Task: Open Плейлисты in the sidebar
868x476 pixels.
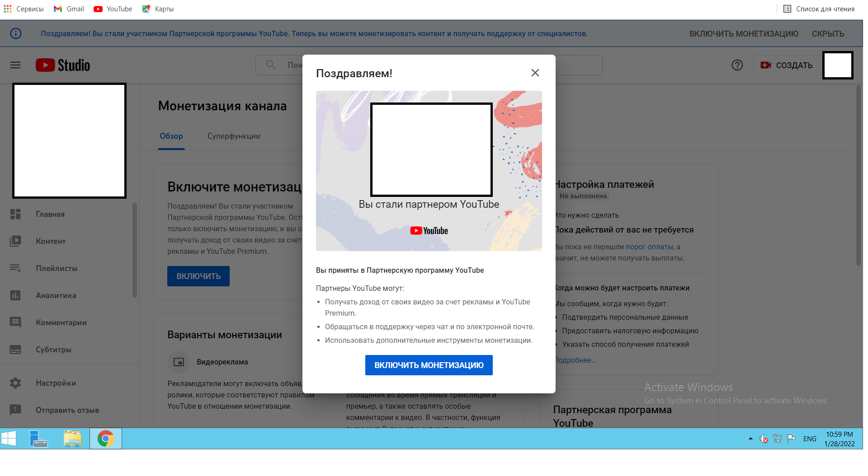Action: 57,269
